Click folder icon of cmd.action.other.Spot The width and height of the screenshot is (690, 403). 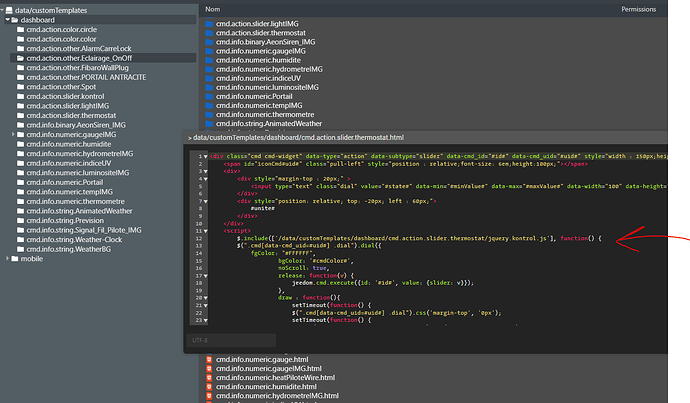tap(20, 87)
